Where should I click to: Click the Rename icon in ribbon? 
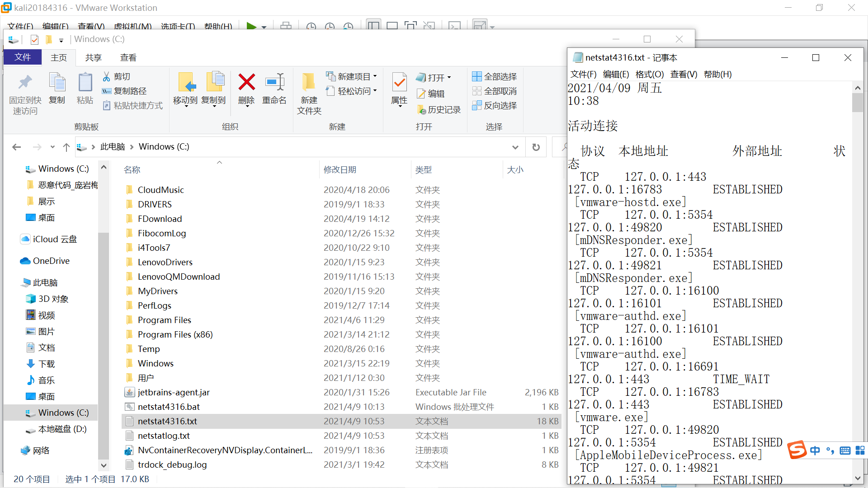(274, 83)
